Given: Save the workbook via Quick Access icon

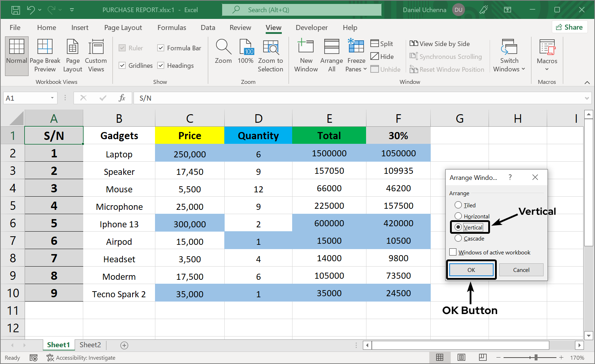Looking at the screenshot, I should click(15, 10).
